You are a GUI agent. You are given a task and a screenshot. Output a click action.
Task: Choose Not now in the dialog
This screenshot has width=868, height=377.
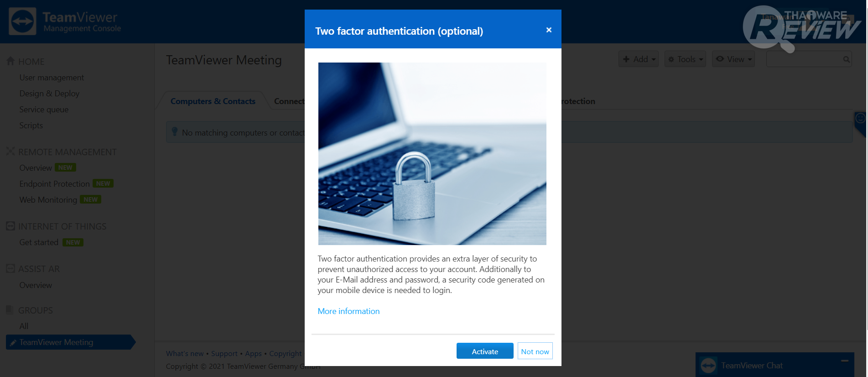pos(535,351)
